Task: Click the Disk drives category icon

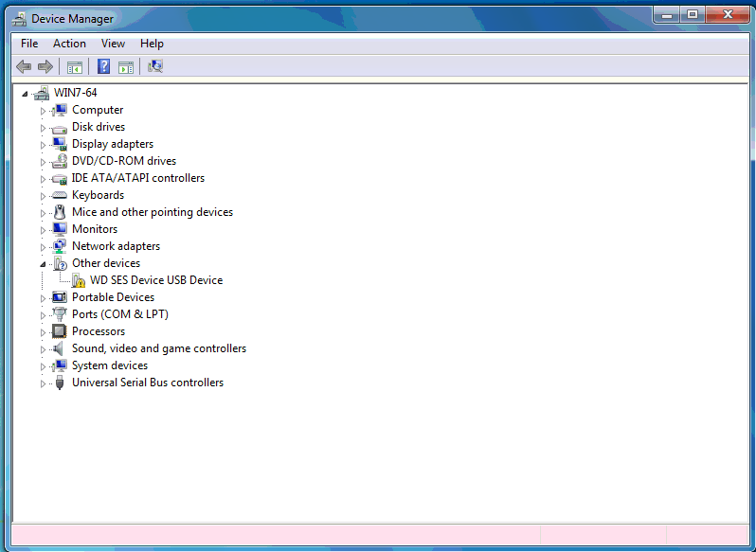Action: point(60,128)
